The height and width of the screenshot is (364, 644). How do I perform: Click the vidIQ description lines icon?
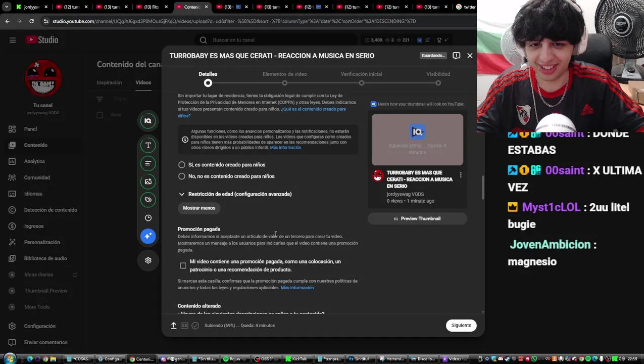(148, 163)
